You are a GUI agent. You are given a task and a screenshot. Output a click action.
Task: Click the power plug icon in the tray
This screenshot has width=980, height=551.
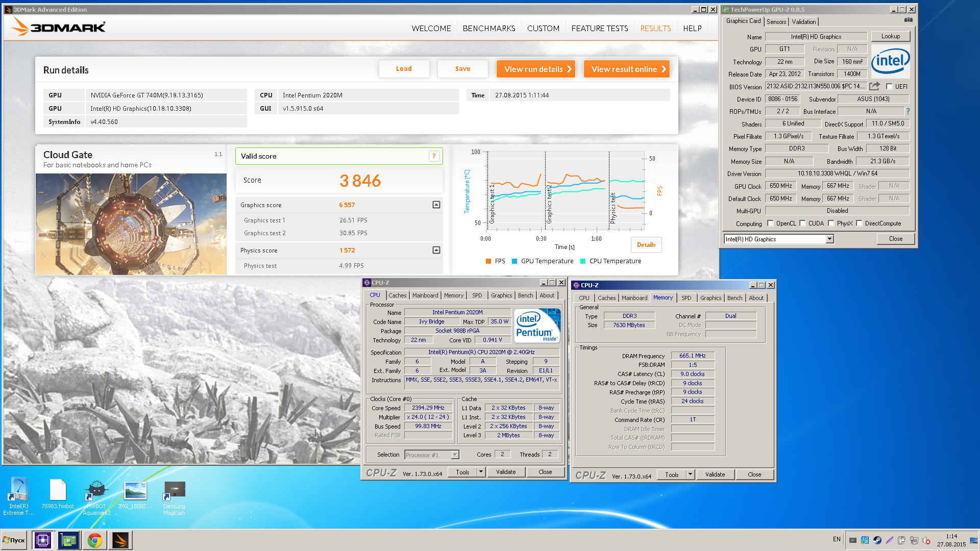902,540
